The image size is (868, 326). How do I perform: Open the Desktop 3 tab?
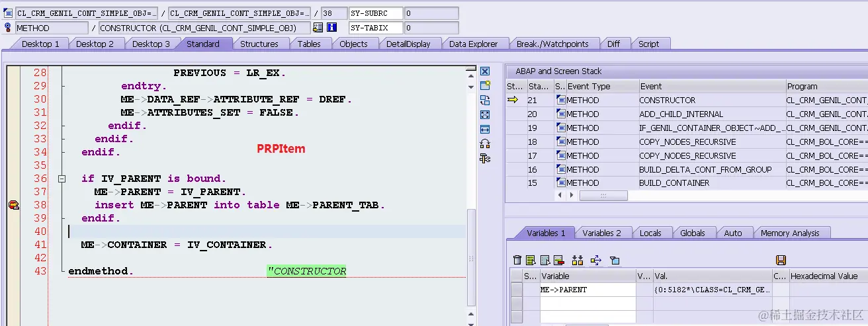click(151, 44)
